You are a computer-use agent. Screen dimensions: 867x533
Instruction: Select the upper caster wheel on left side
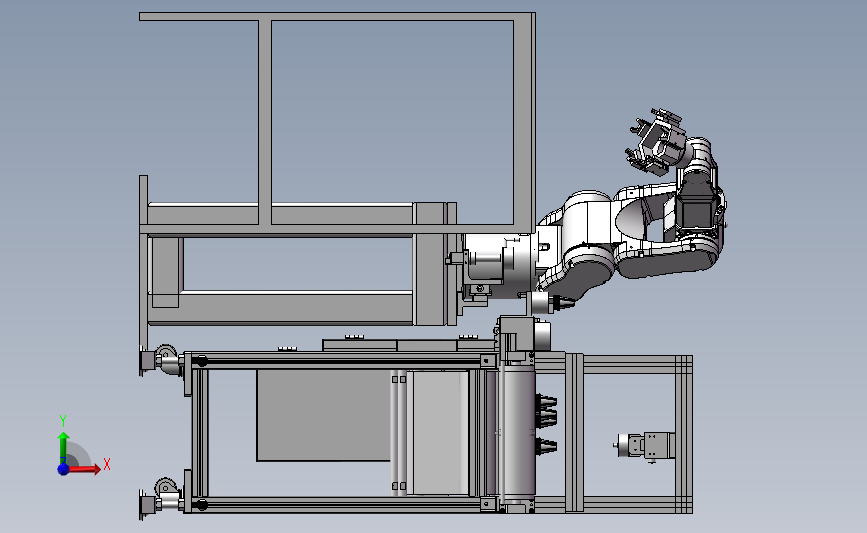(165, 355)
